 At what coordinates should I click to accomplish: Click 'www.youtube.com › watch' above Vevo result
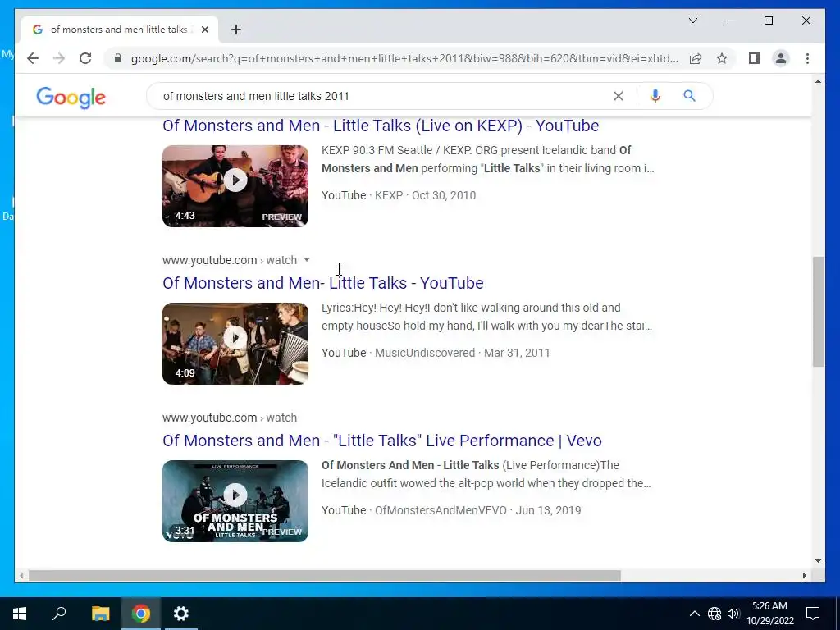(x=230, y=418)
